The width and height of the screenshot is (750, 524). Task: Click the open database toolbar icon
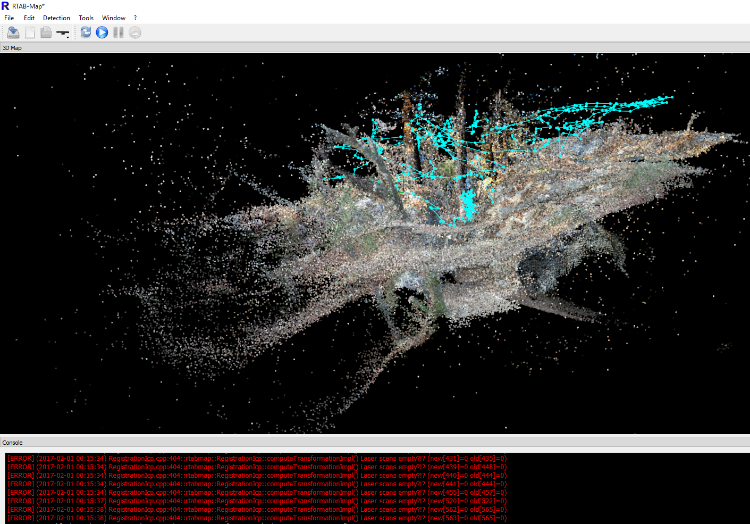[x=12, y=33]
